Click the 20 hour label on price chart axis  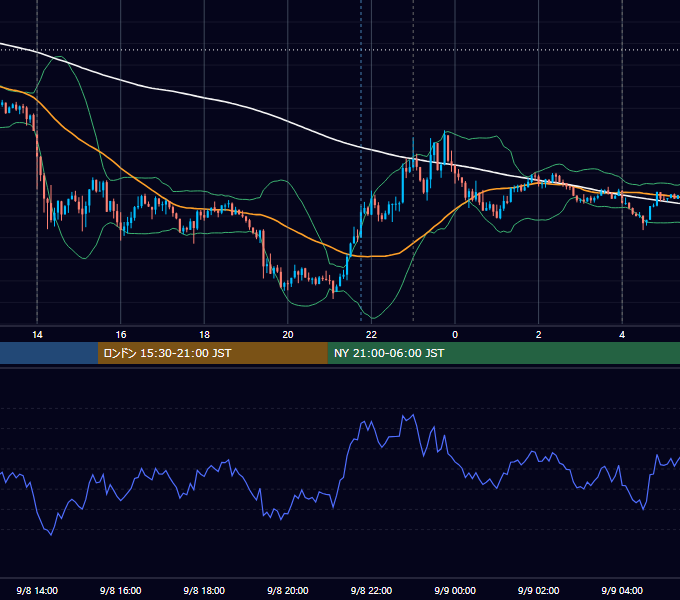point(288,335)
